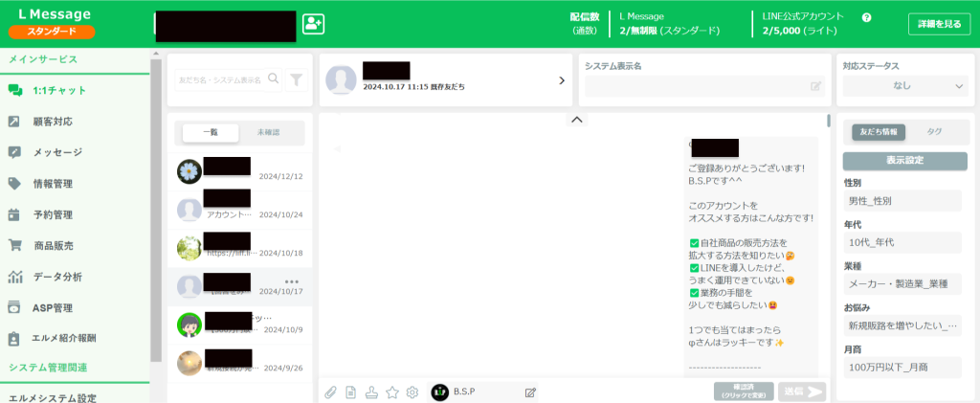The height and width of the screenshot is (403, 980).
Task: Open the 対応ステータス dropdown
Action: pos(904,86)
